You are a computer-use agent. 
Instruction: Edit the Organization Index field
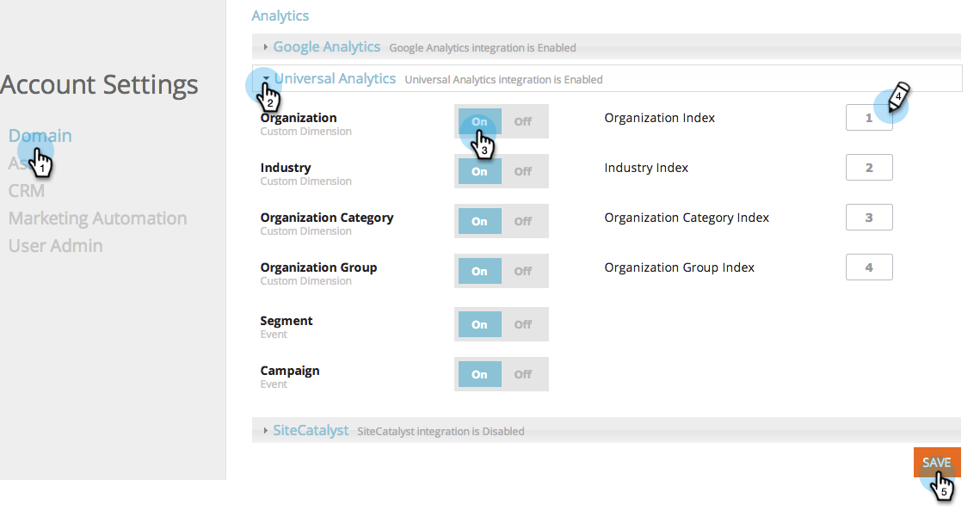coord(869,118)
